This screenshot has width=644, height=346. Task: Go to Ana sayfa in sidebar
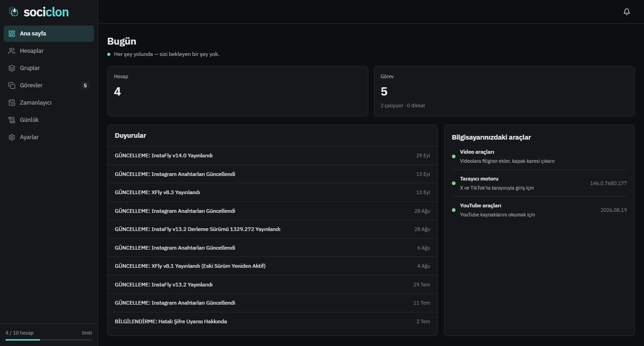(x=49, y=34)
